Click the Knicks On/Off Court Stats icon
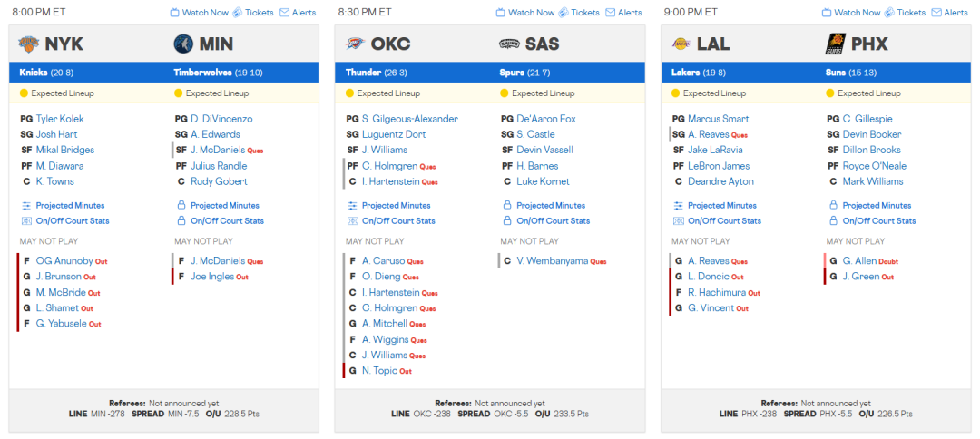 25,221
